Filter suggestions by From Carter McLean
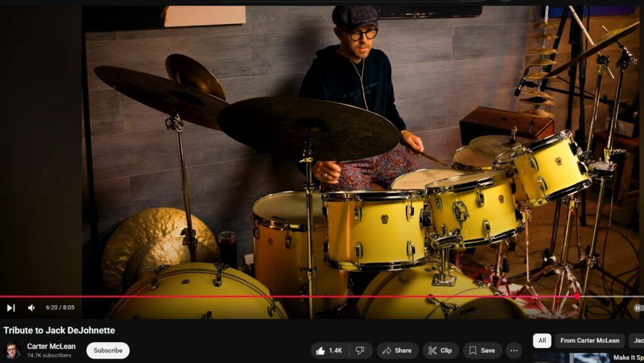The height and width of the screenshot is (363, 644). (x=589, y=340)
